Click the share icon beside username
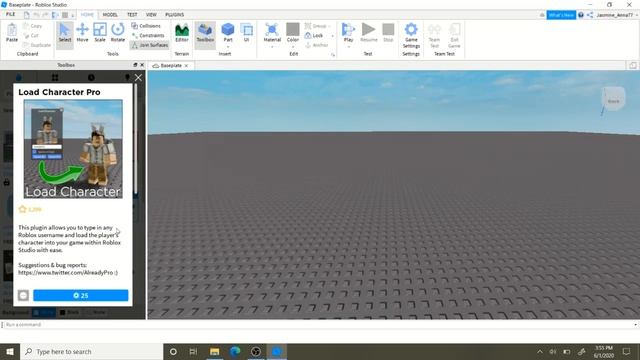 [x=590, y=15]
